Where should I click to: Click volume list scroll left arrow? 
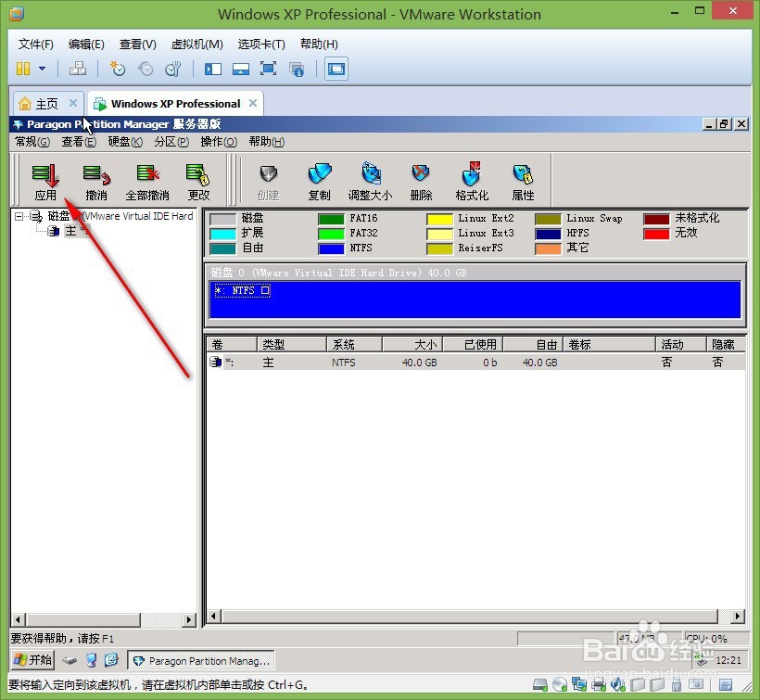coord(214,617)
